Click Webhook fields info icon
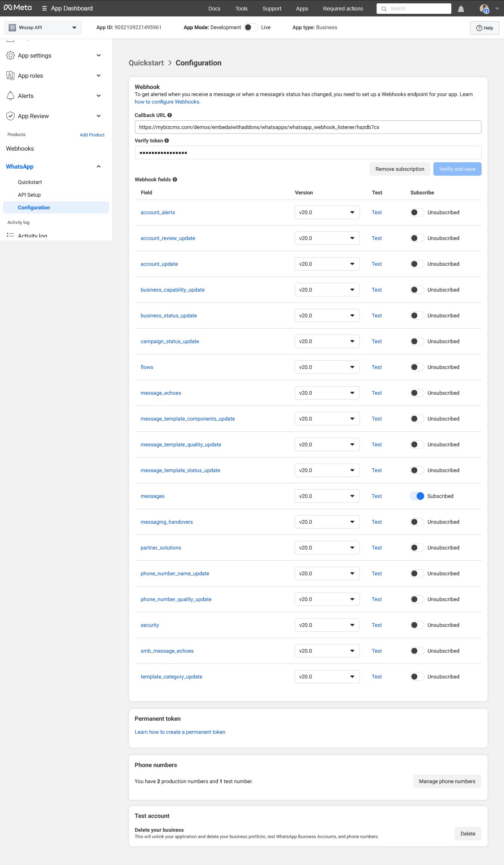 175,179
